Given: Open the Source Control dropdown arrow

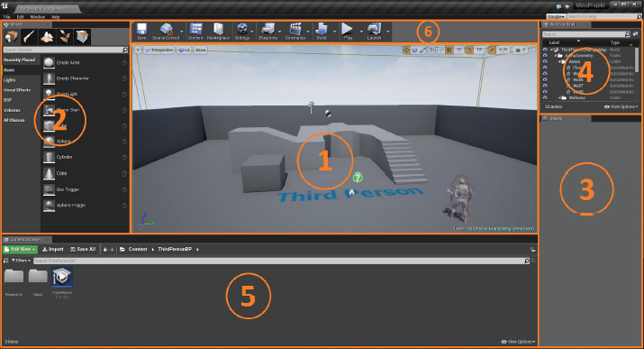Looking at the screenshot, I should click(182, 32).
